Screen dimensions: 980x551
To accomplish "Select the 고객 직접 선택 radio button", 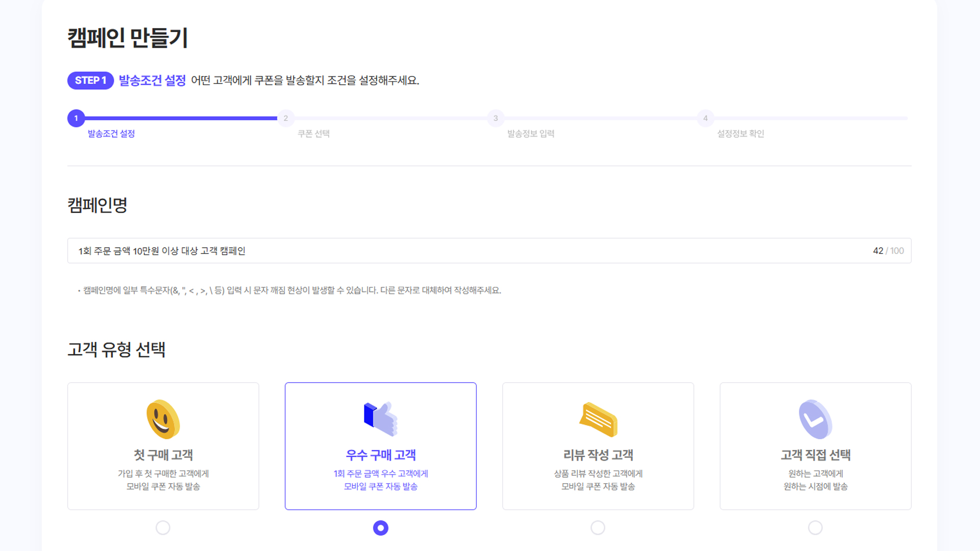I will pyautogui.click(x=815, y=528).
